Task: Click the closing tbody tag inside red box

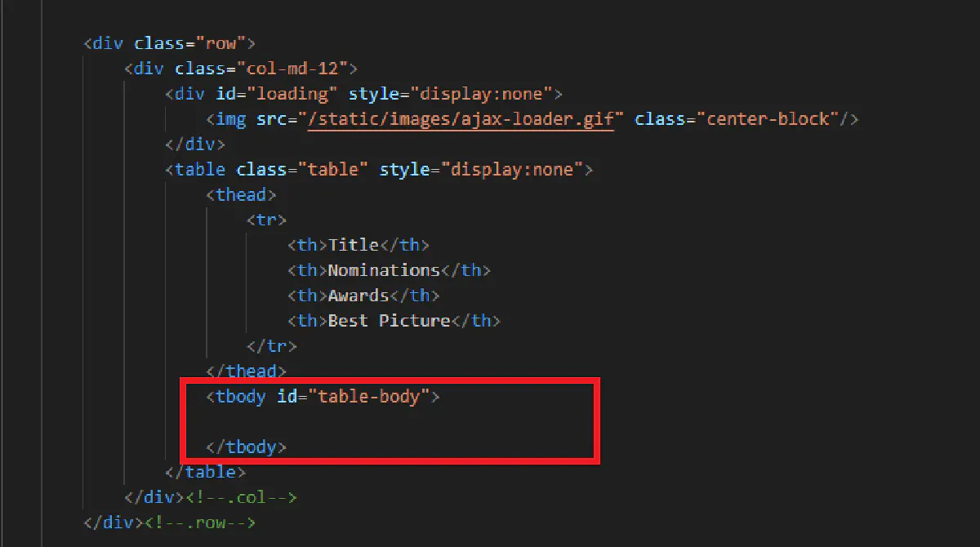Action: pos(245,447)
